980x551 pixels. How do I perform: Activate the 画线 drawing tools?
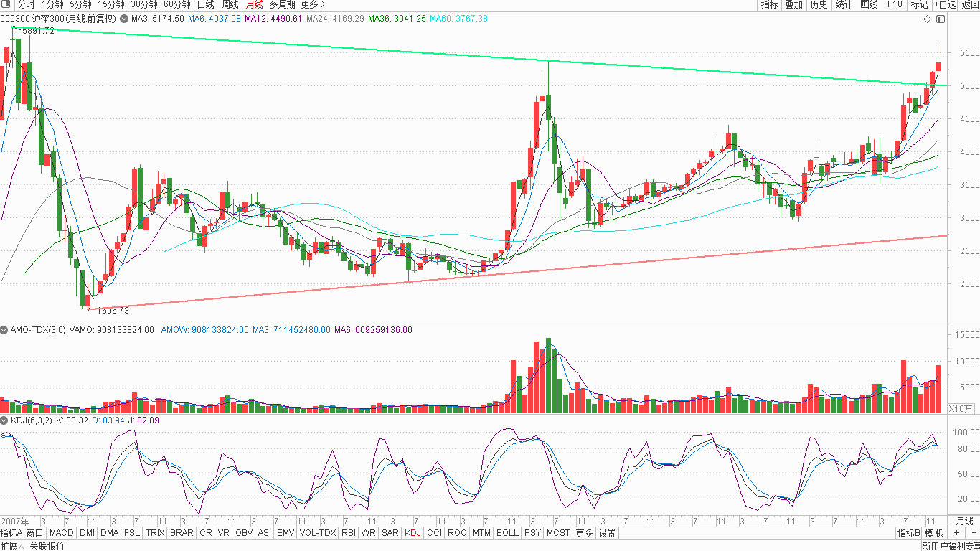click(x=869, y=4)
